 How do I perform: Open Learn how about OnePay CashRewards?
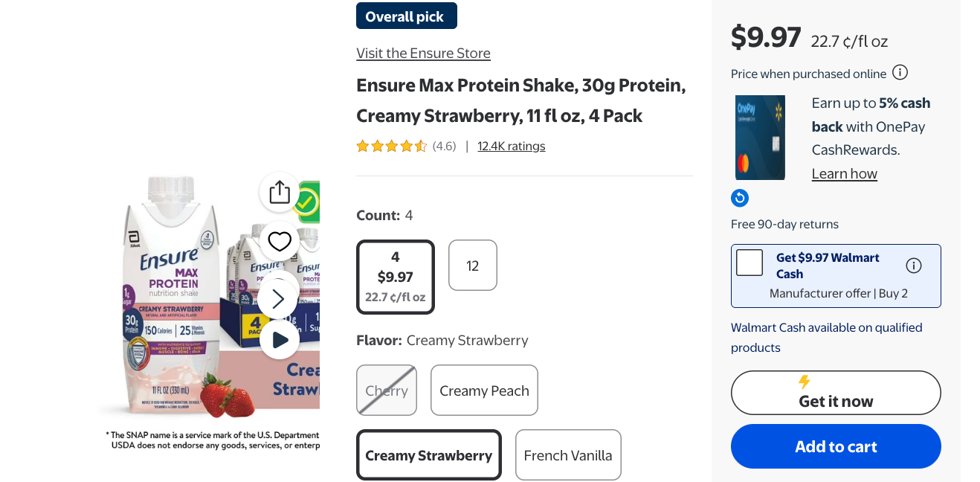coord(844,173)
